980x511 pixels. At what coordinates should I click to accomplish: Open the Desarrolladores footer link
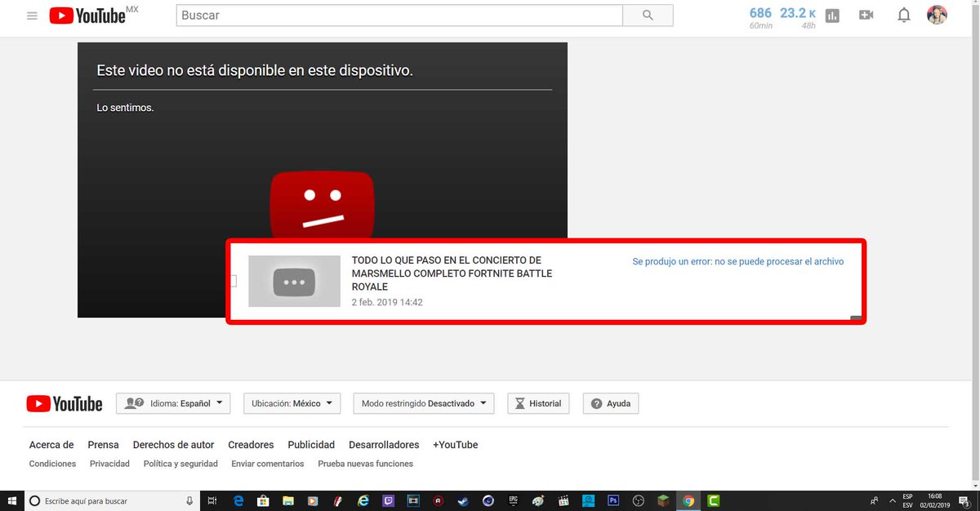coord(384,445)
